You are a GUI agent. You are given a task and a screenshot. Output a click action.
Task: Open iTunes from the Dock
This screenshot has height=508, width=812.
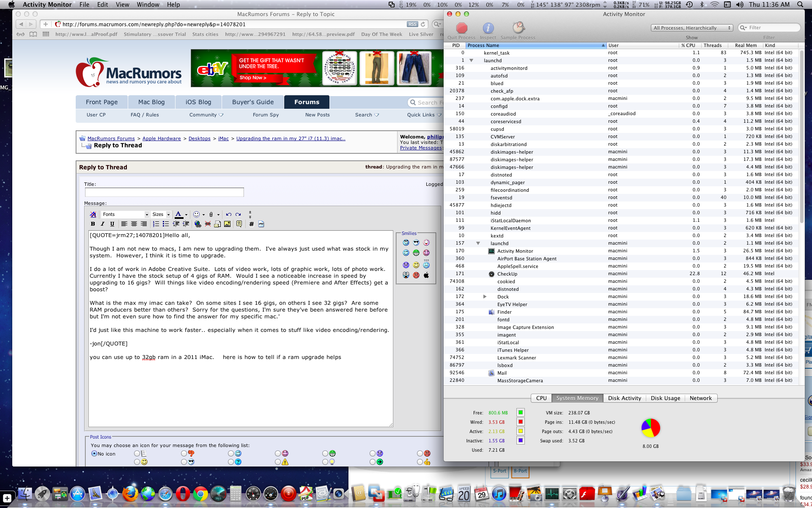point(500,494)
